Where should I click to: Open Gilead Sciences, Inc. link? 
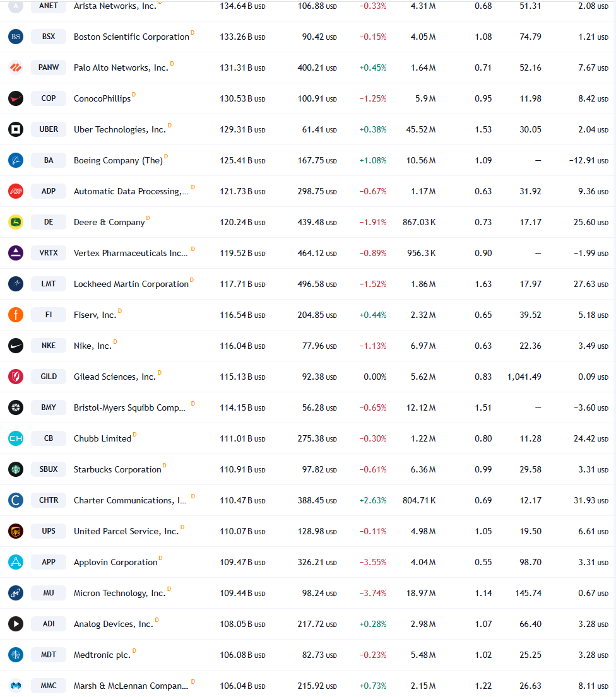pos(115,377)
